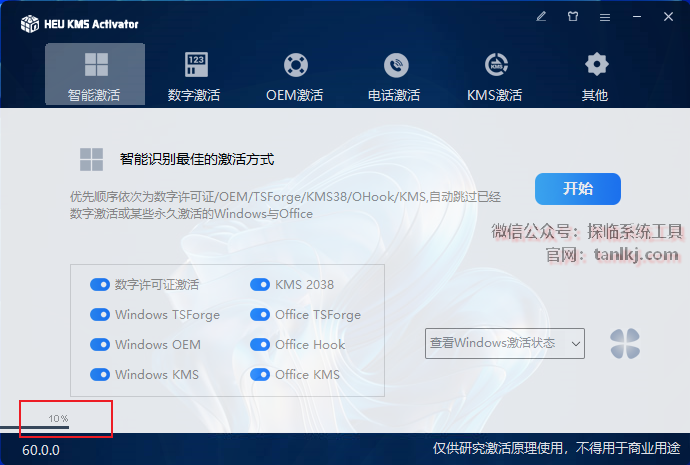This screenshot has width=690, height=465.
Task: Toggle the Windows TSForge switch
Action: click(100, 315)
